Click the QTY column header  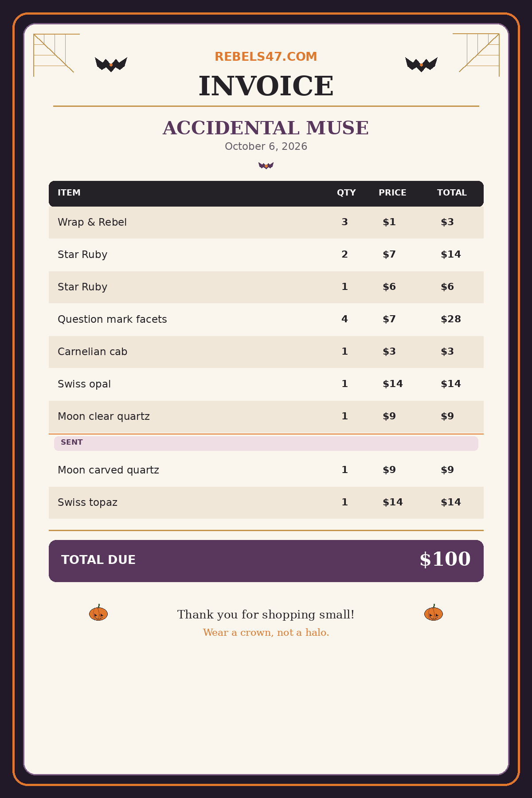click(346, 193)
